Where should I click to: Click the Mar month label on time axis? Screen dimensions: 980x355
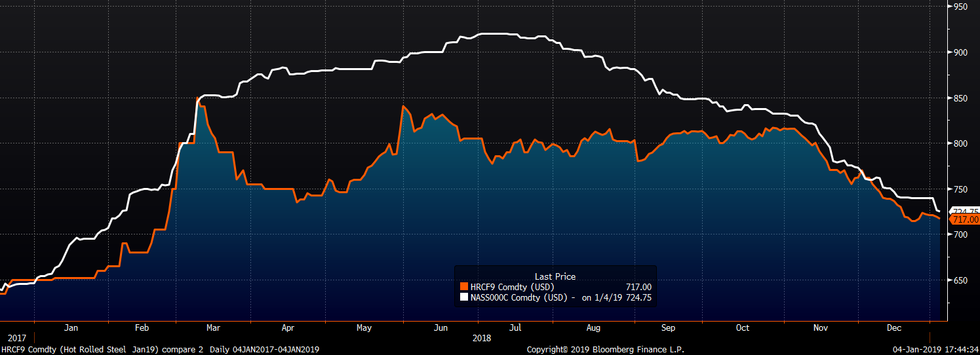[x=214, y=327]
